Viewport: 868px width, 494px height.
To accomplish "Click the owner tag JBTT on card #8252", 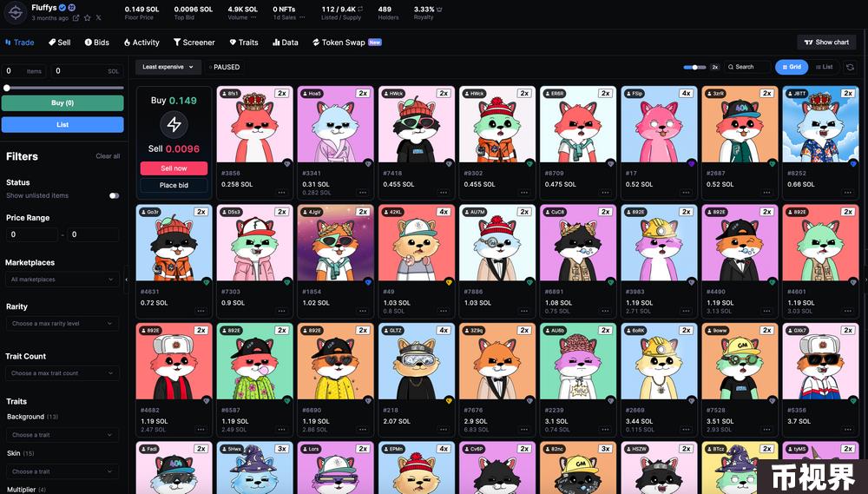I will click(796, 94).
